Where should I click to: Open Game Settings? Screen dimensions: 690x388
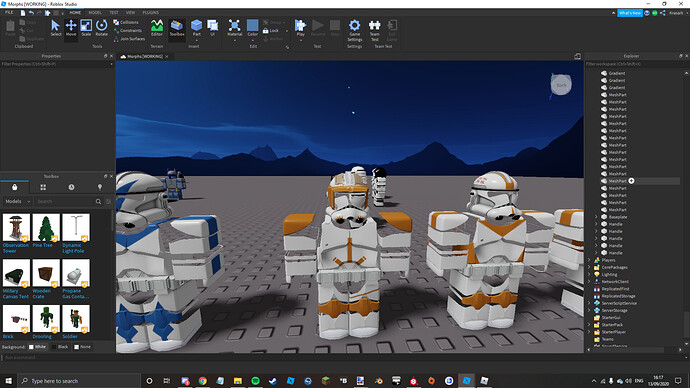point(355,30)
